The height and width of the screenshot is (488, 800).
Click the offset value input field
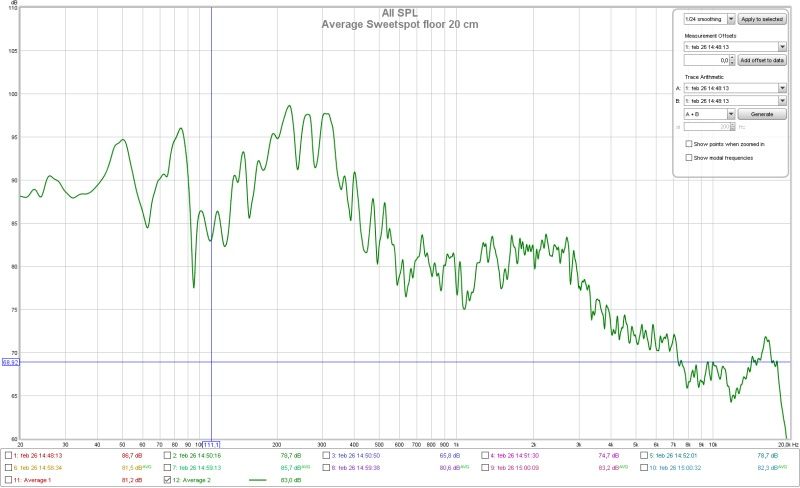tap(706, 61)
